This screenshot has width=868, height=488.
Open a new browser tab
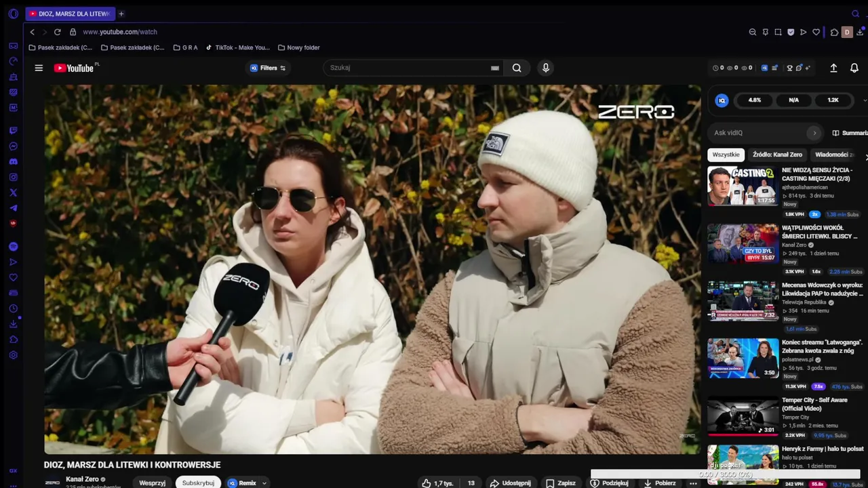(121, 14)
